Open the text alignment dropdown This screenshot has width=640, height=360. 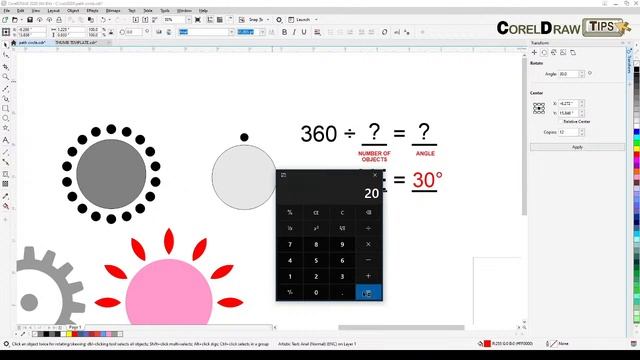317,32
